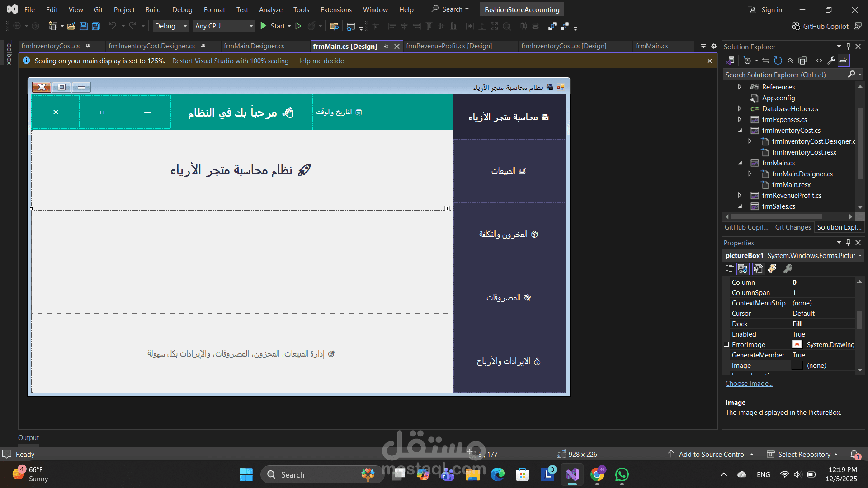The image size is (868, 488).
Task: Collapse All items in Solution Explorer
Action: point(790,60)
